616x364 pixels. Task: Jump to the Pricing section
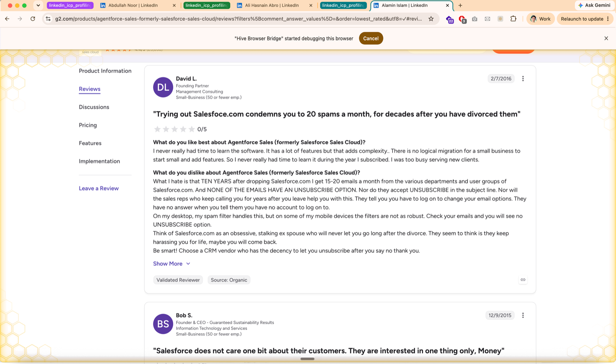click(88, 125)
